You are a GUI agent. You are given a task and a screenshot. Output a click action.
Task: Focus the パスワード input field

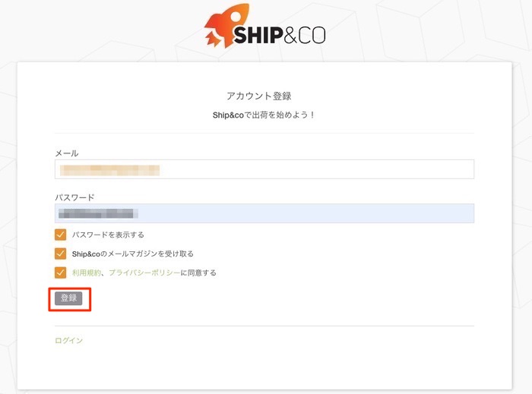[304, 213]
